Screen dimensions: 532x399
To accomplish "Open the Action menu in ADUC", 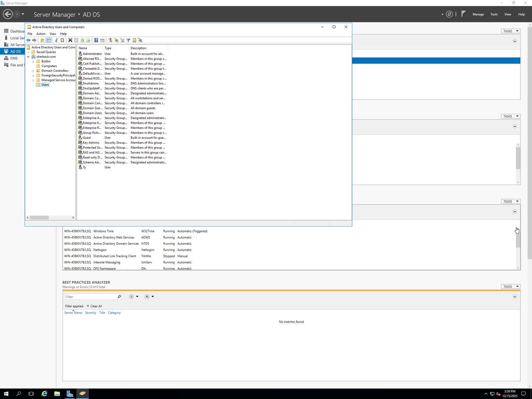I will click(41, 34).
